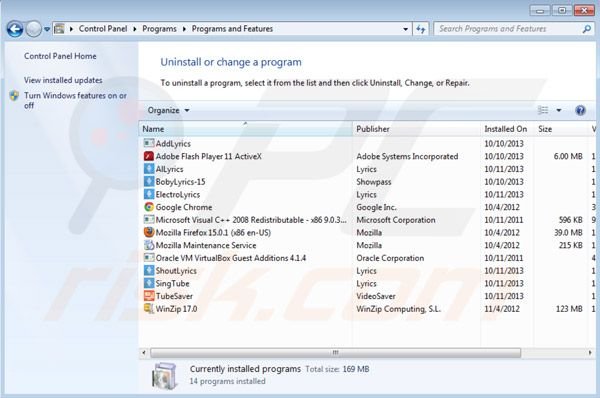600x398 pixels.
Task: Open the view options dropdown arrow
Action: click(x=559, y=110)
